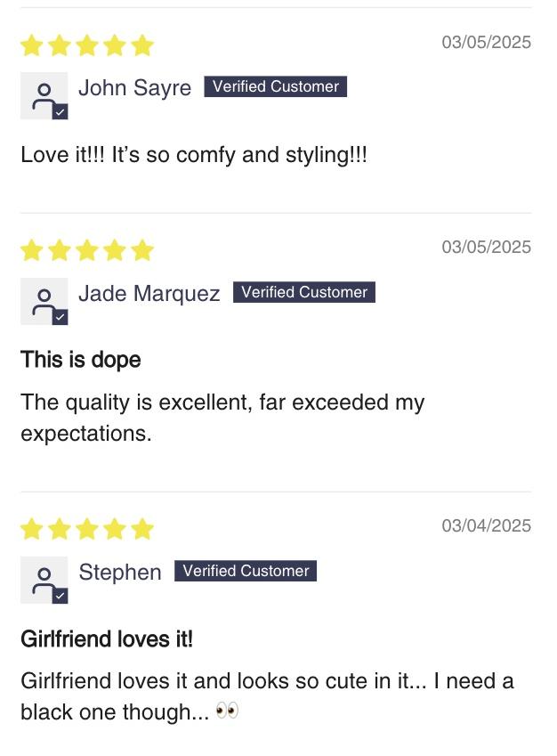Click the 'This is dope' review title

(x=80, y=360)
